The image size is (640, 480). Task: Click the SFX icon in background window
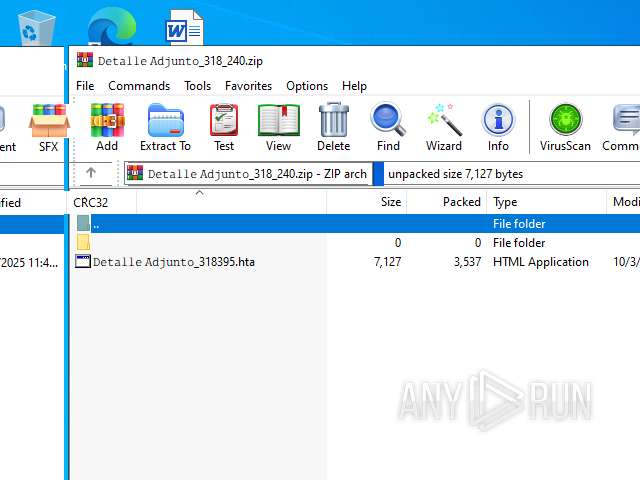49,121
